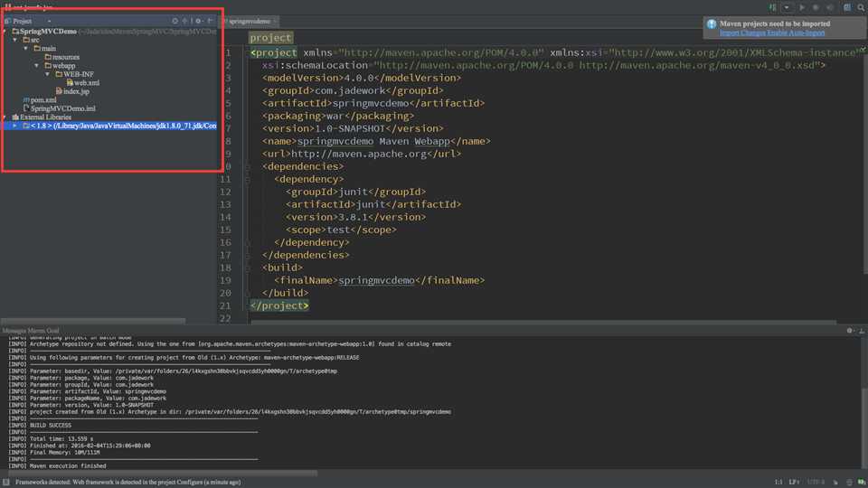
Task: Open Project panel settings gear
Action: [198, 21]
